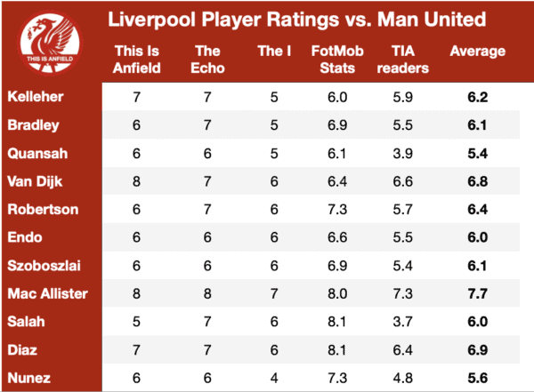Select the Nunez row label
Screen dimensions: 534x392
pyautogui.click(x=29, y=378)
